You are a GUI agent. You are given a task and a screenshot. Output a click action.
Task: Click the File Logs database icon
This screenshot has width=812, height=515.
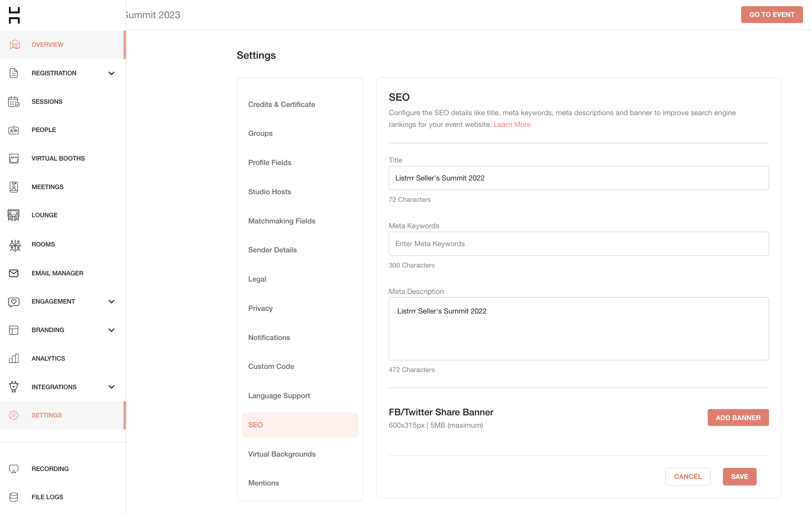click(14, 497)
